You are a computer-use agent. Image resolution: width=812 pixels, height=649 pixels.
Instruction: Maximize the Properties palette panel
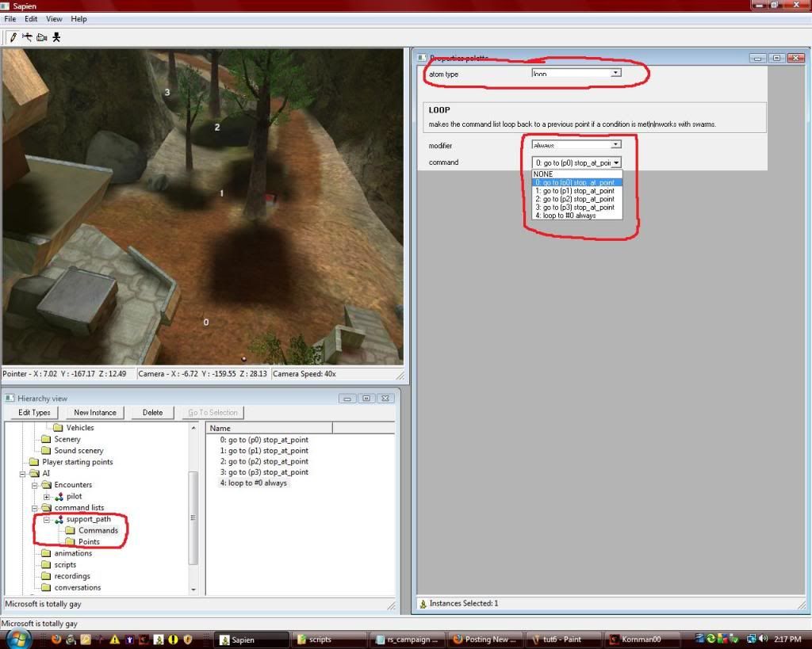[776, 58]
